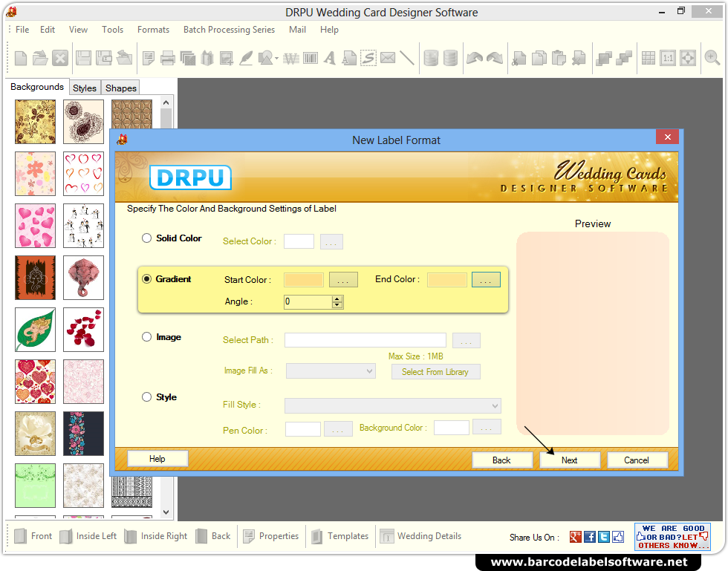Select the feather pen drawing tool
The height and width of the screenshot is (571, 728).
point(246,59)
